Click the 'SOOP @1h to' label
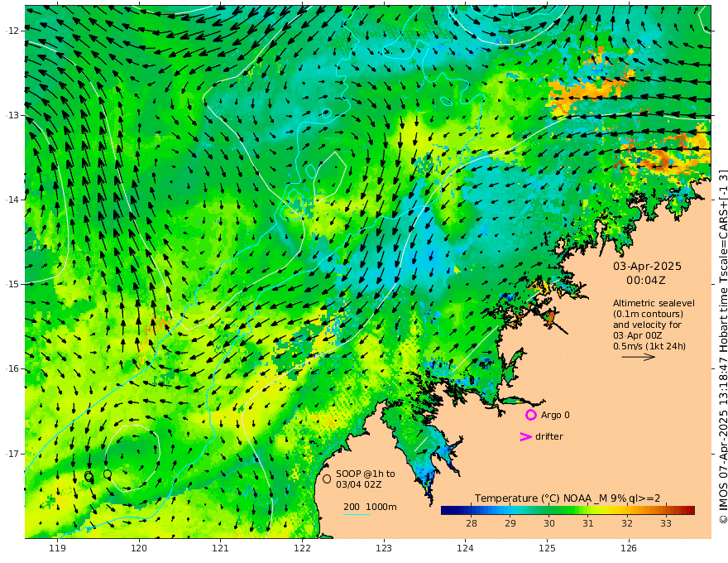Viewport: 728px width, 563px height. [366, 474]
